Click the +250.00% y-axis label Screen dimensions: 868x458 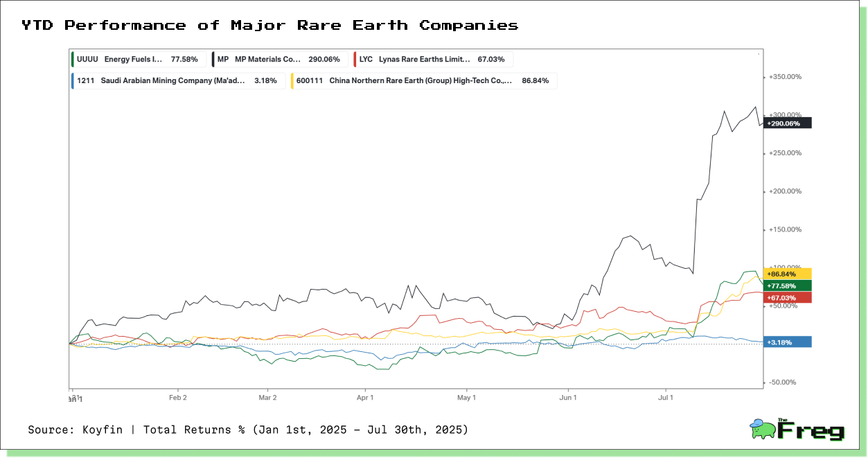click(x=785, y=153)
